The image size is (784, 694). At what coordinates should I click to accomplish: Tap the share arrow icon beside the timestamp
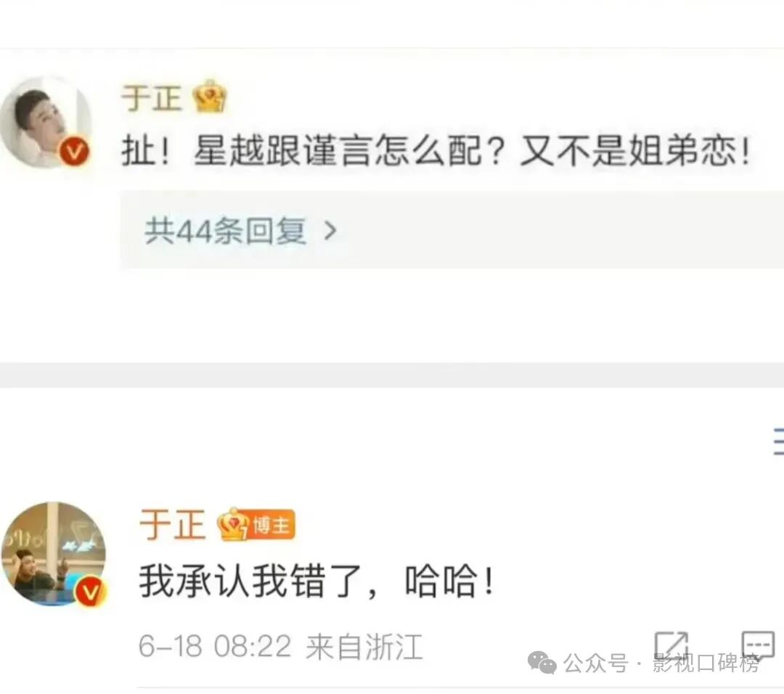point(671,645)
